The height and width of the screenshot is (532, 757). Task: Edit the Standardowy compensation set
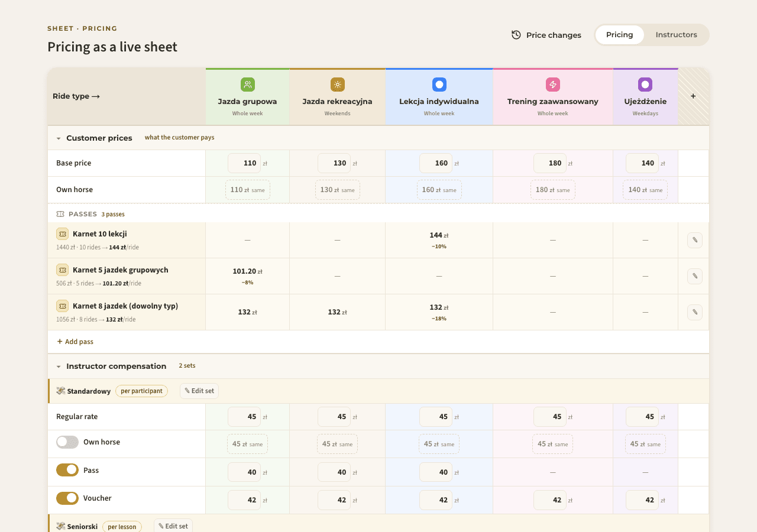point(199,391)
